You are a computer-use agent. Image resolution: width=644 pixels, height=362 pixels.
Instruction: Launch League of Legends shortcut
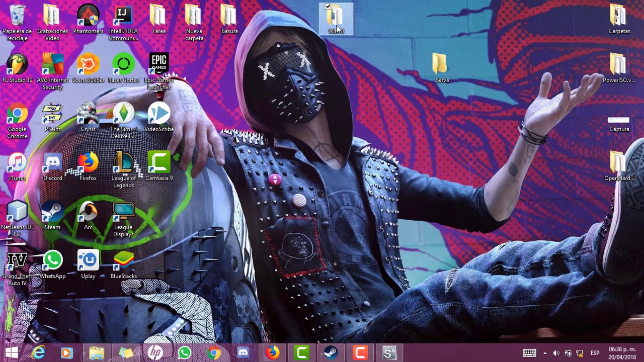[123, 170]
